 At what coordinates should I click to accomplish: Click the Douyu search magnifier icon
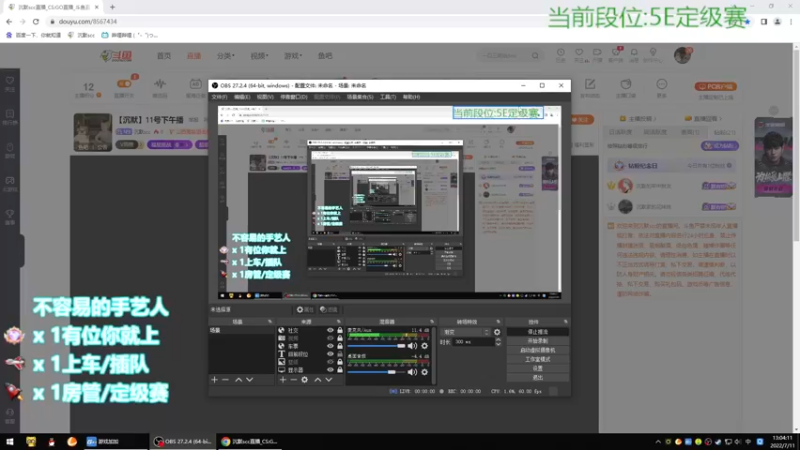click(x=535, y=56)
